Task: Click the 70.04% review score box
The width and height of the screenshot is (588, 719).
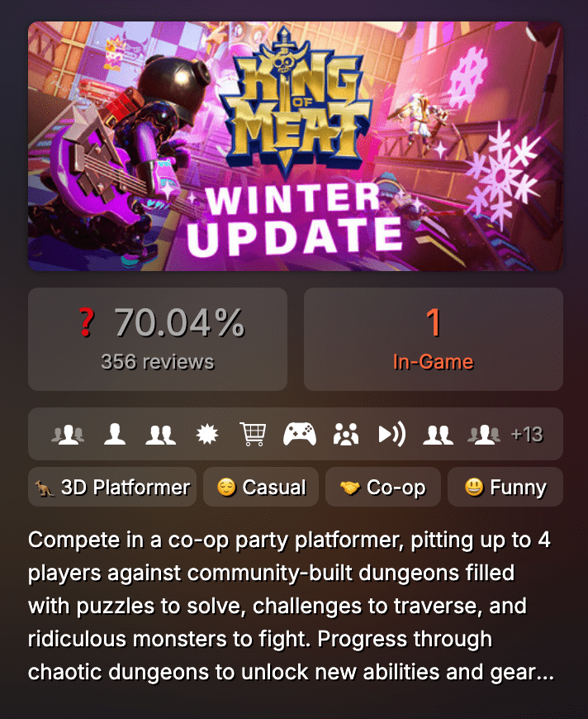Action: [158, 340]
